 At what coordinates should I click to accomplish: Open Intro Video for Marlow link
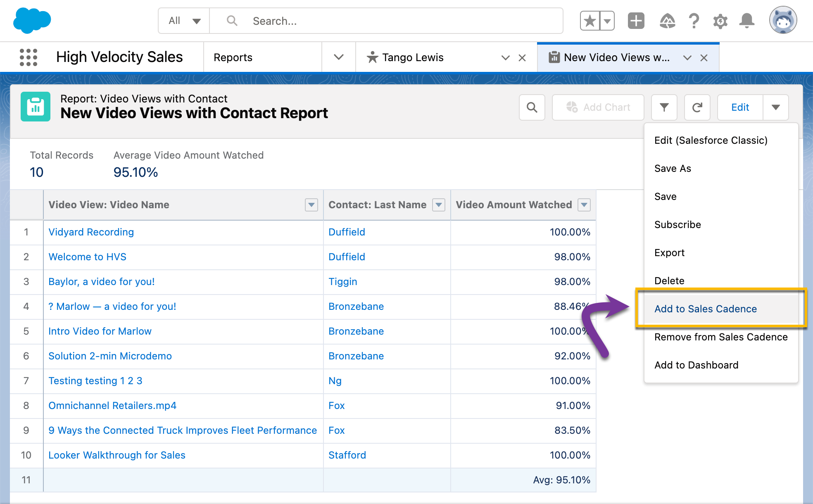[100, 331]
